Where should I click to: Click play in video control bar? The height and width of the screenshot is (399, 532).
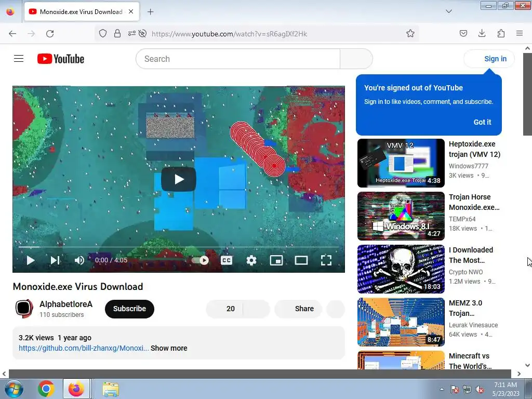tap(31, 260)
